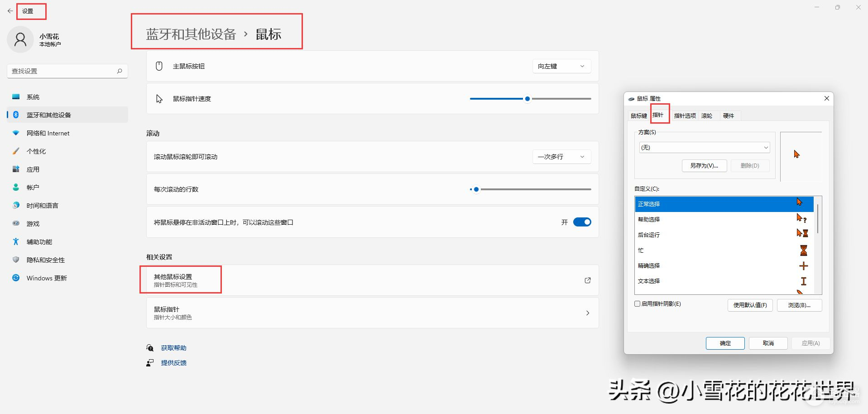
Task: Switch to the 指针选项 tab
Action: (685, 116)
